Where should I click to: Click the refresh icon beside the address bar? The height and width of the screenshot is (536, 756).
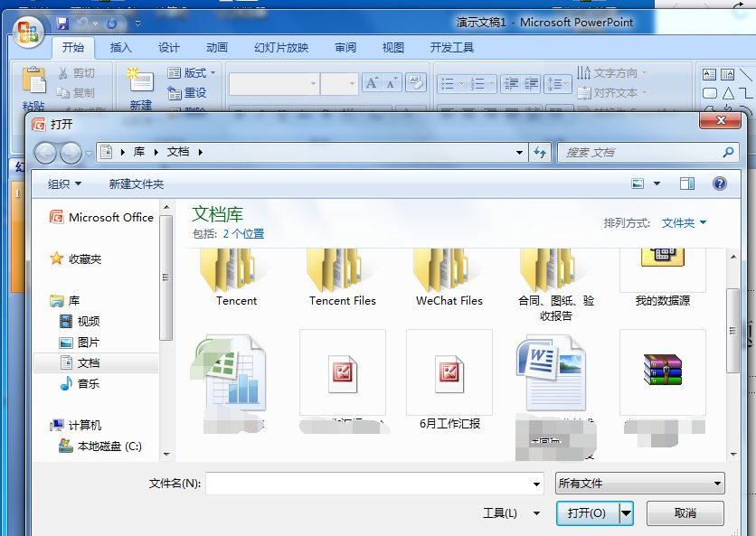541,152
